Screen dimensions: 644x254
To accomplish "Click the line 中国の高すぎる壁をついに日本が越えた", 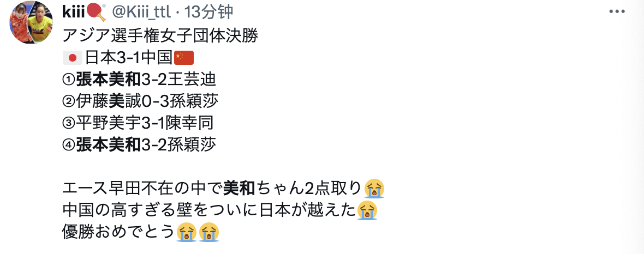I will [x=210, y=211].
